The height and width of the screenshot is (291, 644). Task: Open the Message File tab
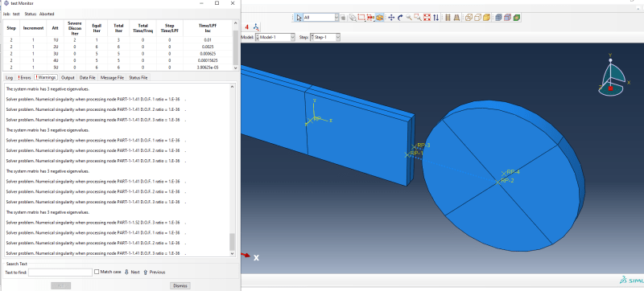click(112, 77)
